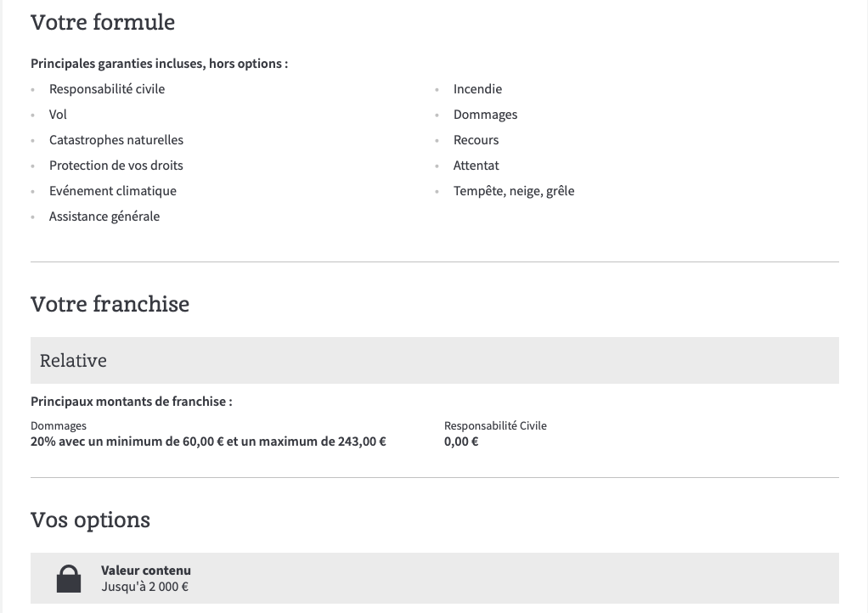Click the Votre formule heading
Screen dimensions: 868x613
[x=103, y=22]
